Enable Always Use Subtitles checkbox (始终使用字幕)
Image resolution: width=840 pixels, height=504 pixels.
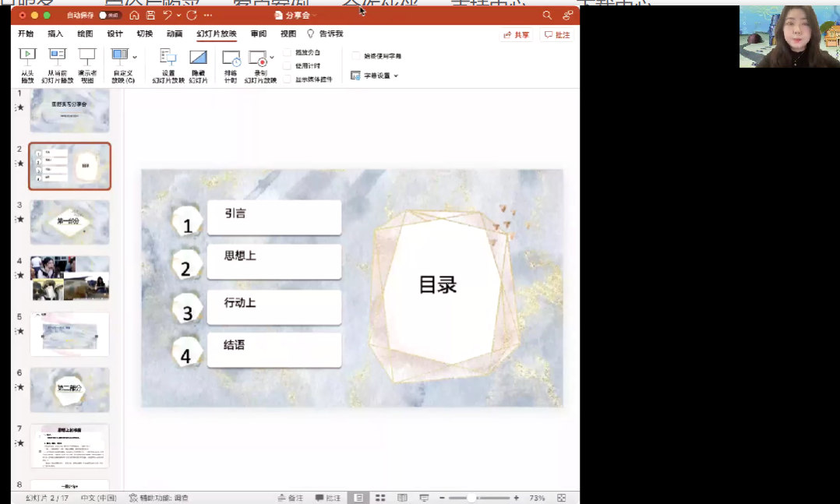tap(356, 56)
